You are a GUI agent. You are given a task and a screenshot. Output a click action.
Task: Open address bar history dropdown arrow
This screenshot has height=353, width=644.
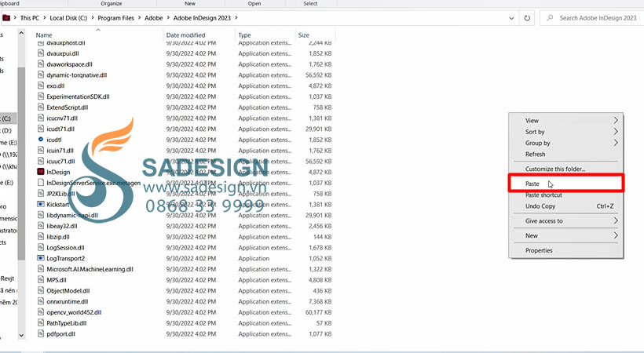click(511, 18)
